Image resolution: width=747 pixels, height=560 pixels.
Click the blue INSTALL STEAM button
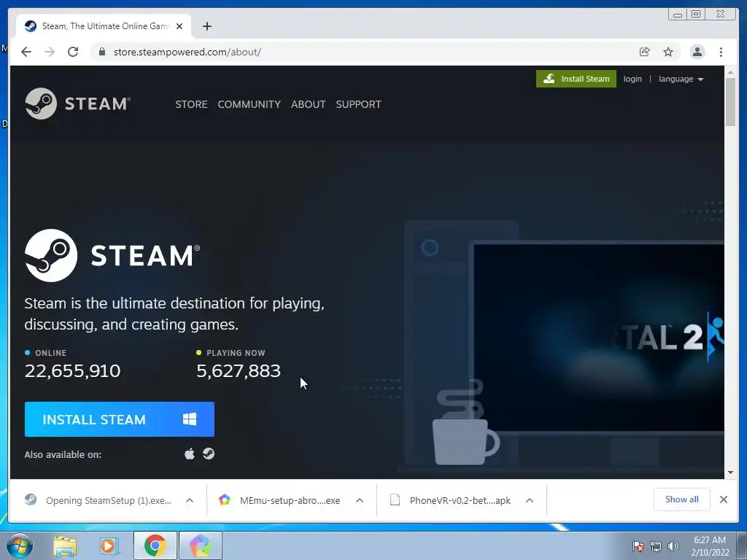[x=120, y=419]
